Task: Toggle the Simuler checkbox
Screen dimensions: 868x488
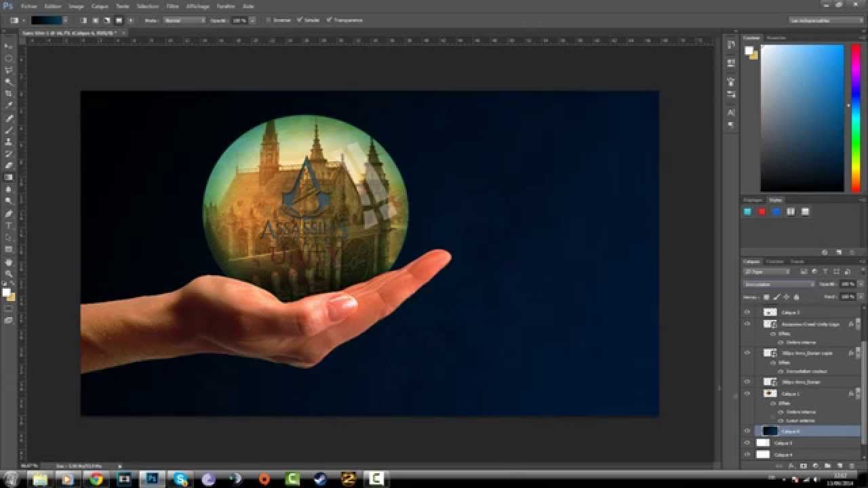Action: click(300, 20)
